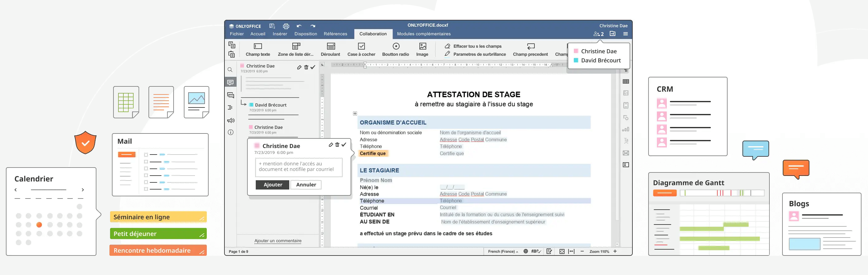Open the navigation headings panel
This screenshot has height=275, width=868.
coord(230,108)
